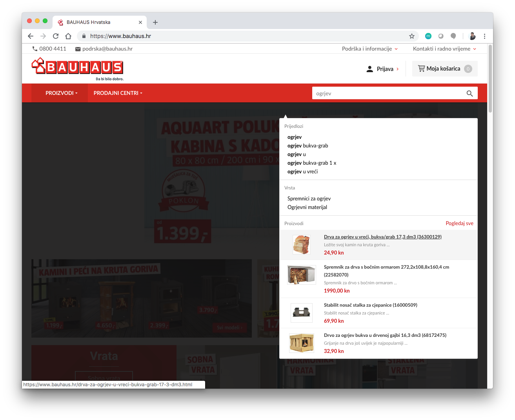Select suggestion 'ogrjev u vreći'
515x420 pixels.
tap(302, 171)
